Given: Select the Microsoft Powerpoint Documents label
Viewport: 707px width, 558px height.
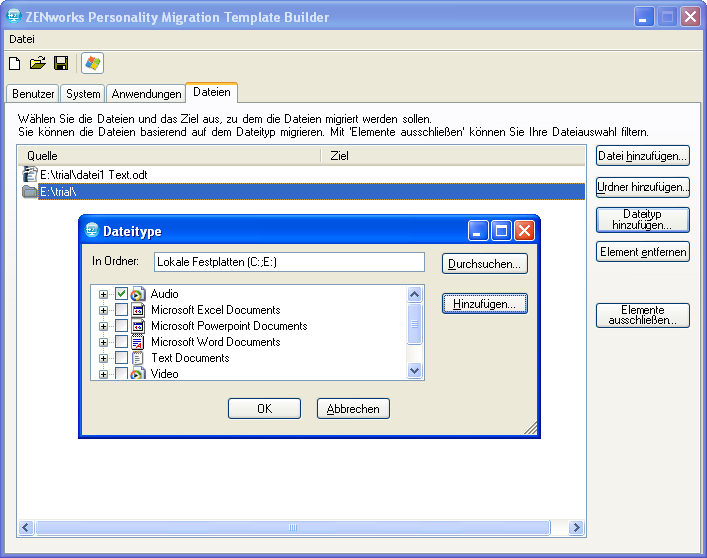Looking at the screenshot, I should click(x=229, y=326).
